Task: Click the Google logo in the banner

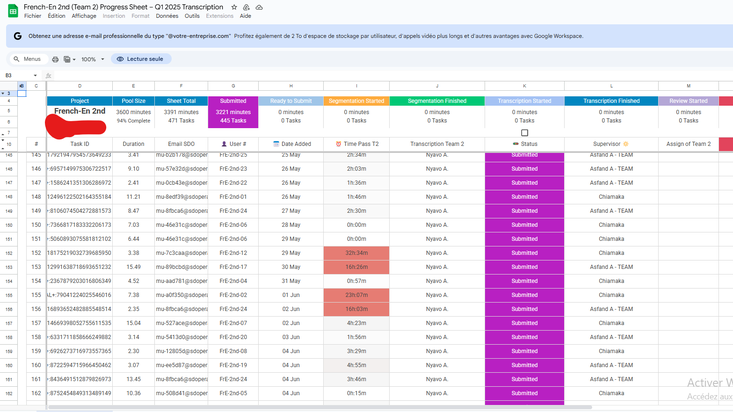Action: (x=17, y=36)
